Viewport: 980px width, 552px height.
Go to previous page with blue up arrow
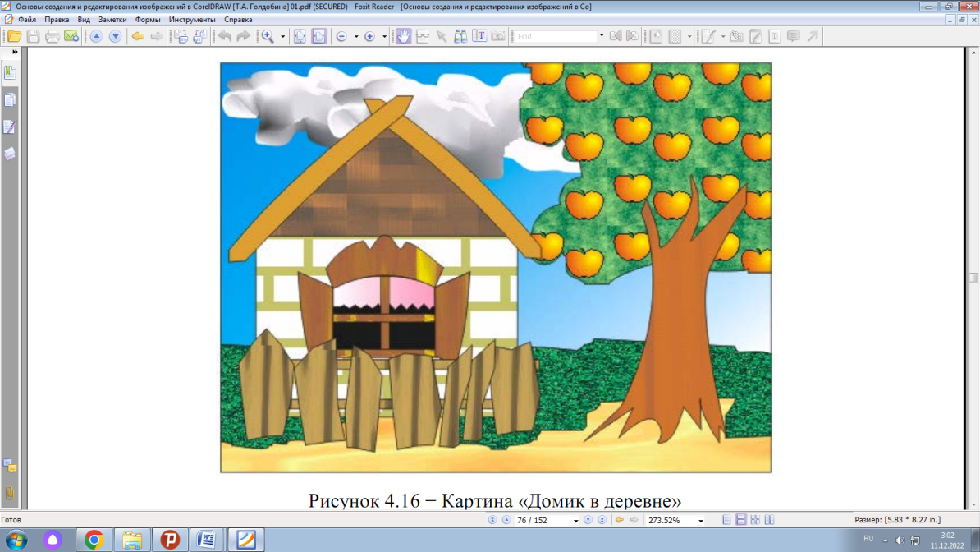[96, 36]
